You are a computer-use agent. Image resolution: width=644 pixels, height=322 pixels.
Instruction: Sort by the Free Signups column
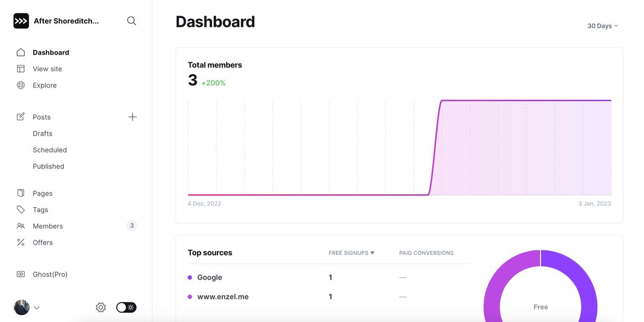[x=352, y=253]
